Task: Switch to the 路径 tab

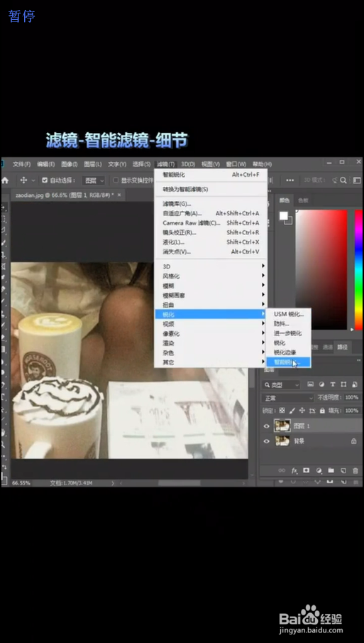Action: [342, 347]
